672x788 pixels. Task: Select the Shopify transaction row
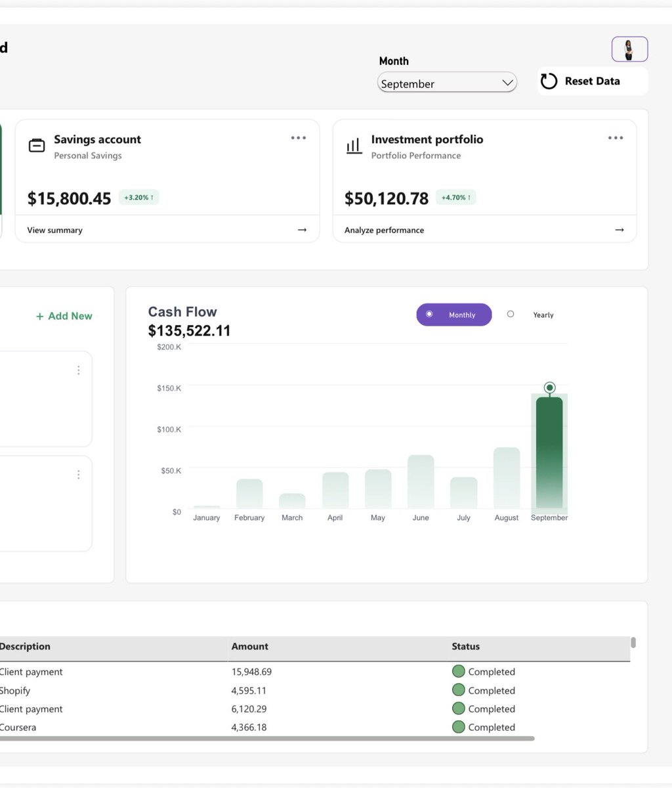(x=315, y=690)
